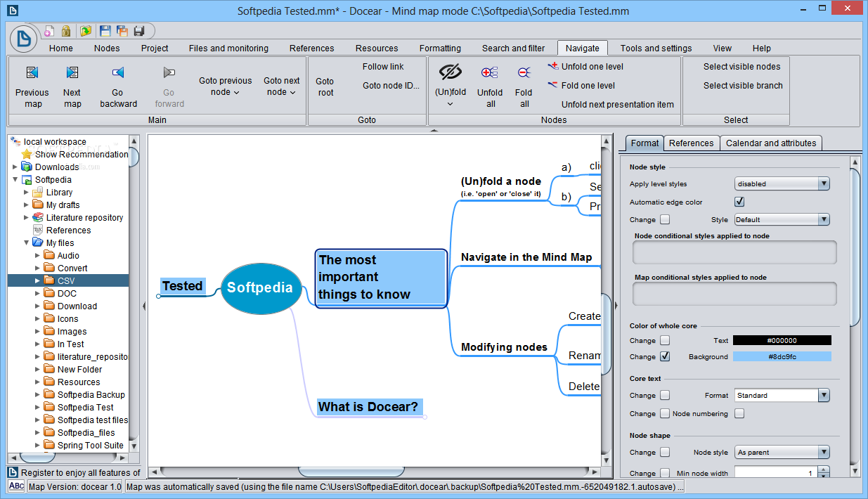Screen dimensions: 868x499
Task: Click the Follow link button
Action: pos(383,67)
